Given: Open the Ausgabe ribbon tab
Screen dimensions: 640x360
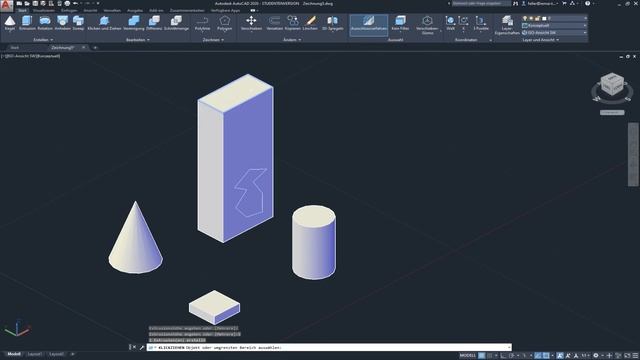Looking at the screenshot, I should (135, 10).
